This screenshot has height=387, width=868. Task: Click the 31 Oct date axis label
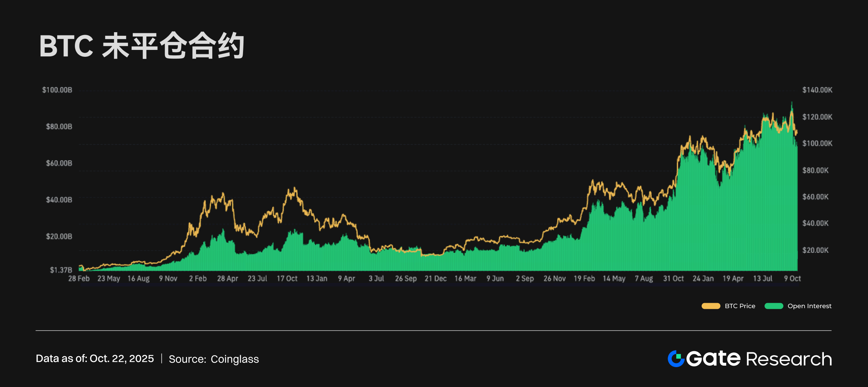(673, 278)
